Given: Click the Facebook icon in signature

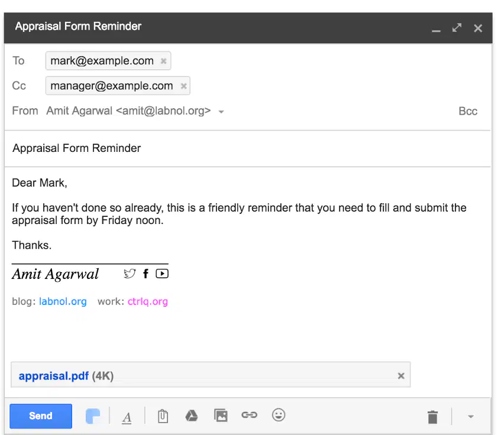Looking at the screenshot, I should (146, 274).
